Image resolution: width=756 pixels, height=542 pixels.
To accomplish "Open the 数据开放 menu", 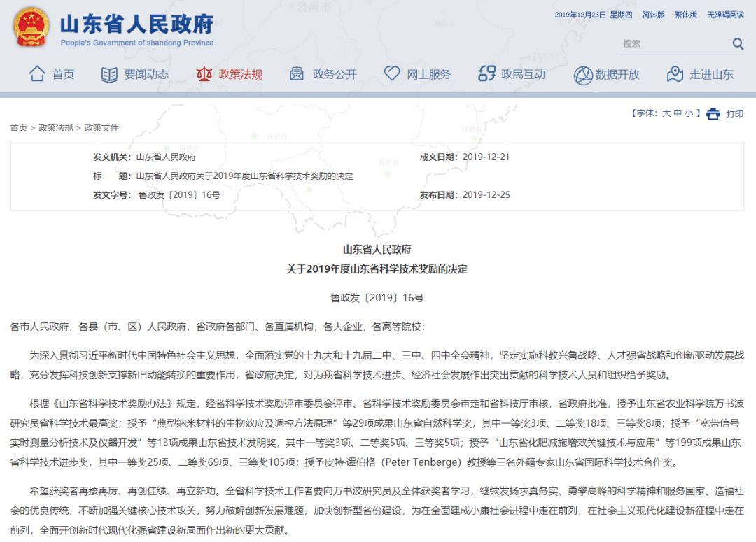I will tap(617, 74).
